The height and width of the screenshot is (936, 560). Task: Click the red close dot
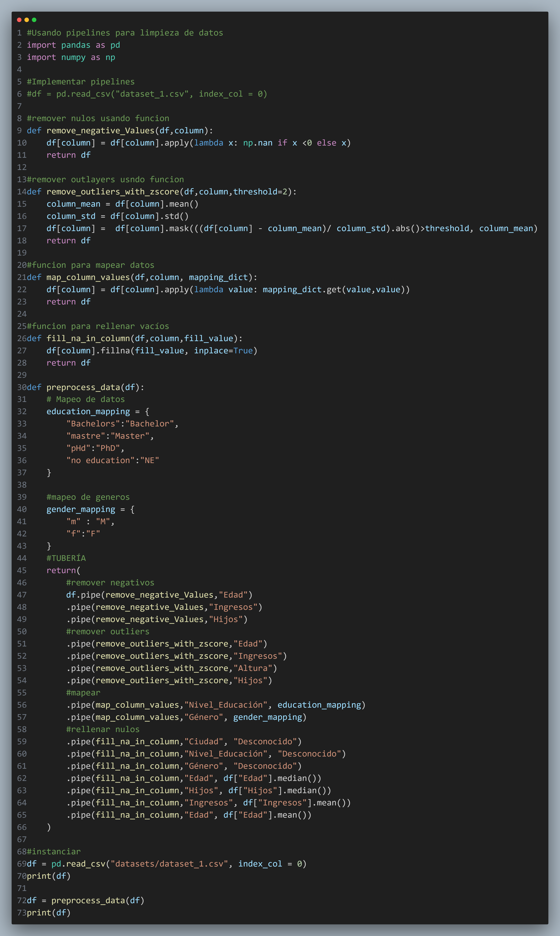coord(19,20)
